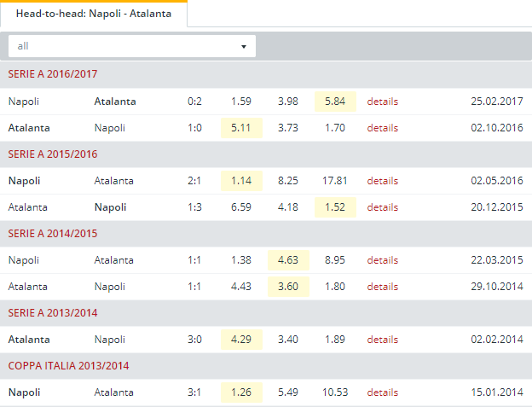Open the 'all' competition filter dropdown

coord(132,46)
